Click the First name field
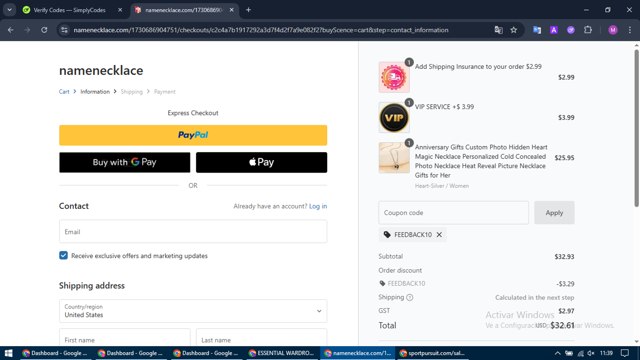640x360 pixels. [x=124, y=338]
